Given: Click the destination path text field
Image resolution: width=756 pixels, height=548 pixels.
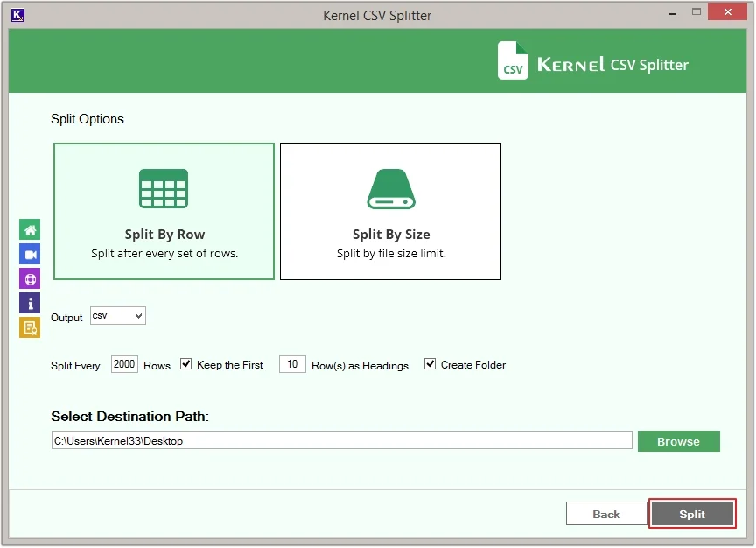Looking at the screenshot, I should (341, 441).
